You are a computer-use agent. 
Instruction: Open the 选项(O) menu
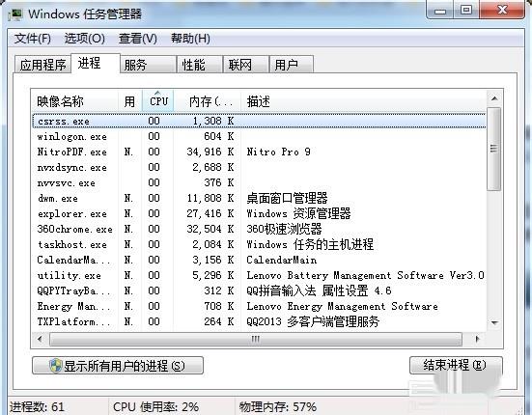[x=84, y=39]
